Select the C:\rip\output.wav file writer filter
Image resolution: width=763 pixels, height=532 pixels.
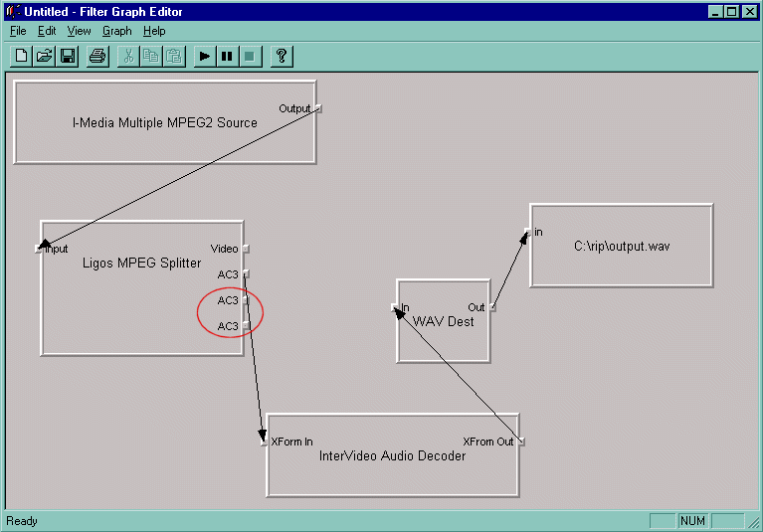[622, 246]
